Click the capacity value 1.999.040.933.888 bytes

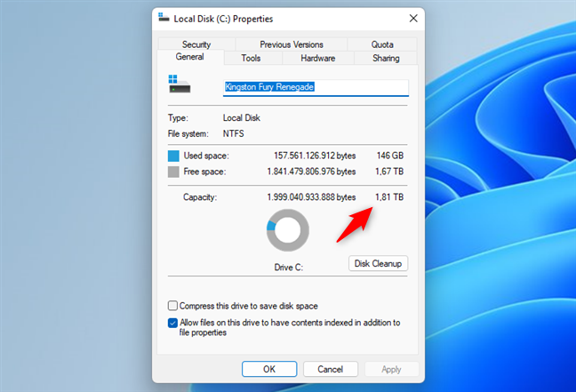click(x=311, y=197)
